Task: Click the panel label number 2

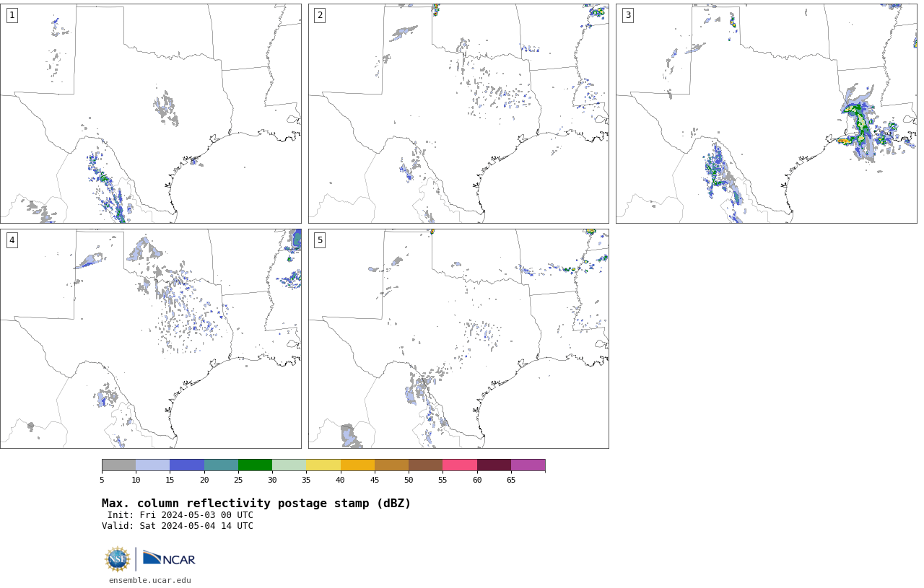Action: point(320,15)
